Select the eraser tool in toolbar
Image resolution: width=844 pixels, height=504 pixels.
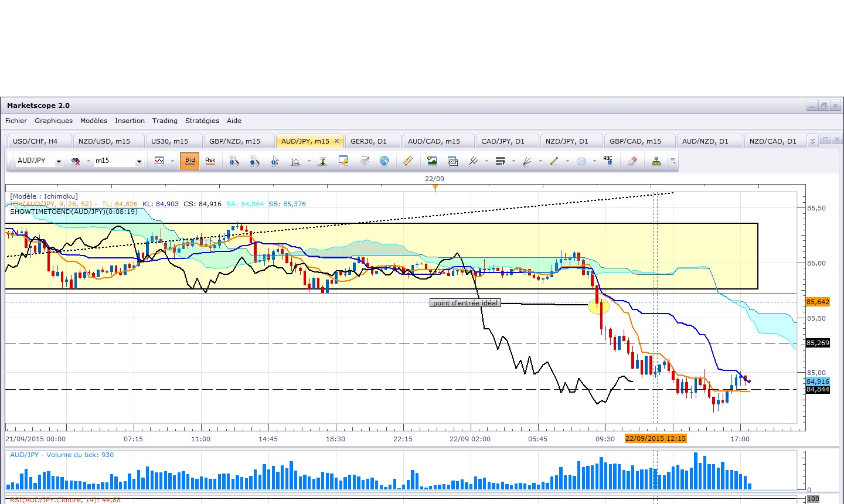coord(632,161)
